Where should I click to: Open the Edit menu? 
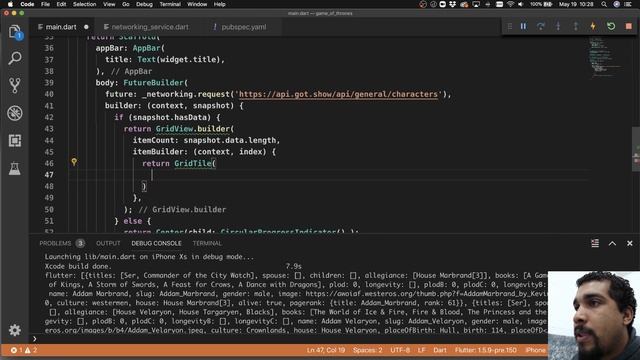[x=61, y=4]
